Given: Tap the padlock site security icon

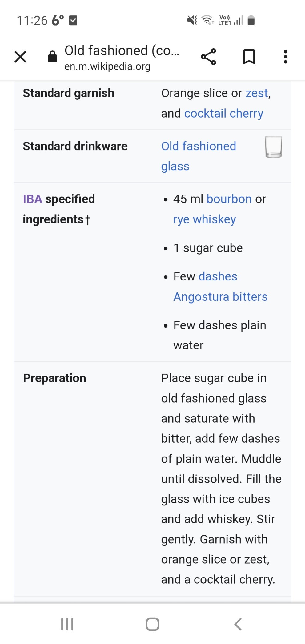Looking at the screenshot, I should click(52, 57).
